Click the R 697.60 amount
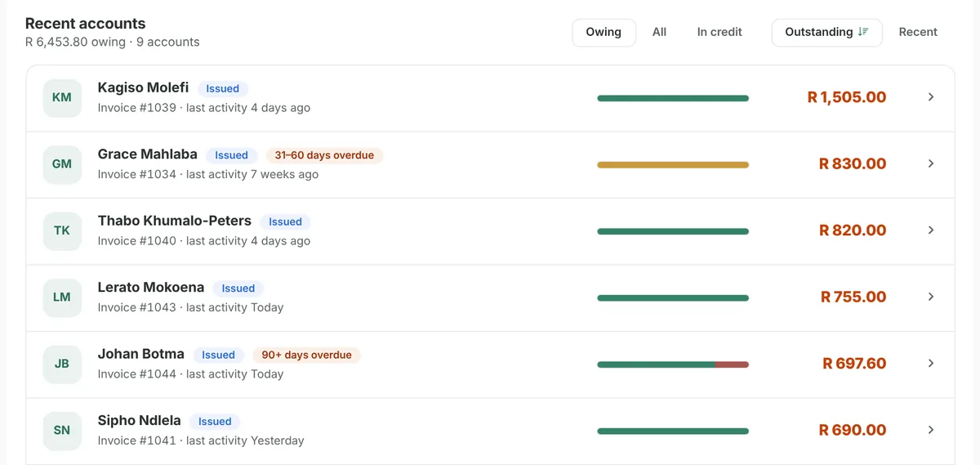Image resolution: width=980 pixels, height=465 pixels. (854, 364)
